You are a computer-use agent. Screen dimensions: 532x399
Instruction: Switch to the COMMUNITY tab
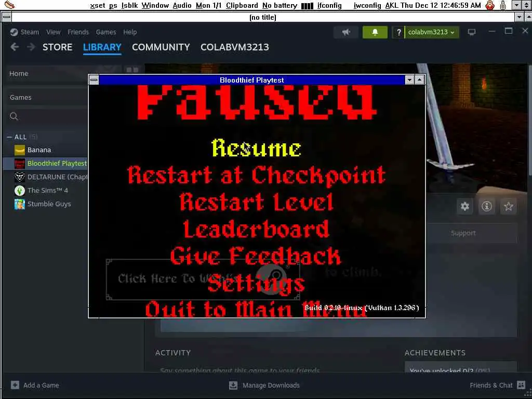pos(161,47)
